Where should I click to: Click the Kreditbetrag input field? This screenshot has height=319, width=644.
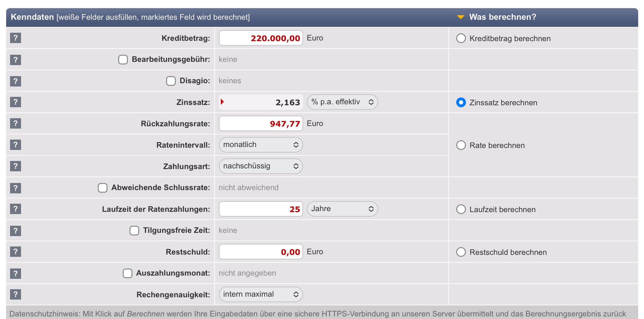(261, 38)
